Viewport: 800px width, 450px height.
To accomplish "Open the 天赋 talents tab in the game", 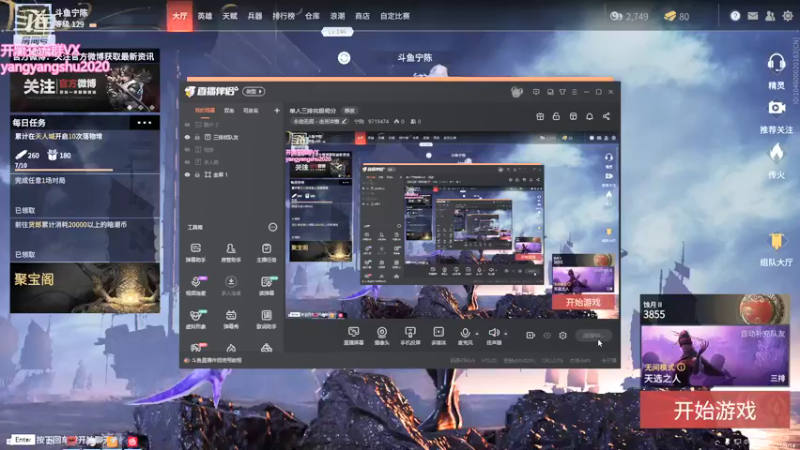I will tap(230, 16).
